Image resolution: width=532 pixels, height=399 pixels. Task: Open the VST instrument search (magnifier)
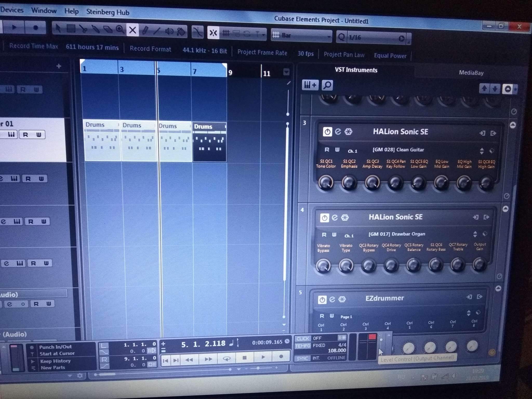327,85
